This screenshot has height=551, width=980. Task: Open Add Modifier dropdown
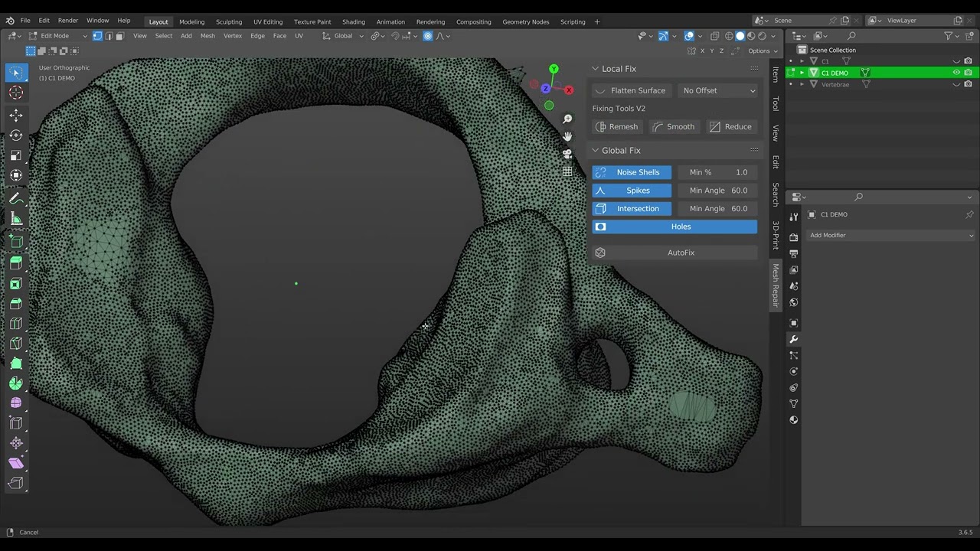891,235
